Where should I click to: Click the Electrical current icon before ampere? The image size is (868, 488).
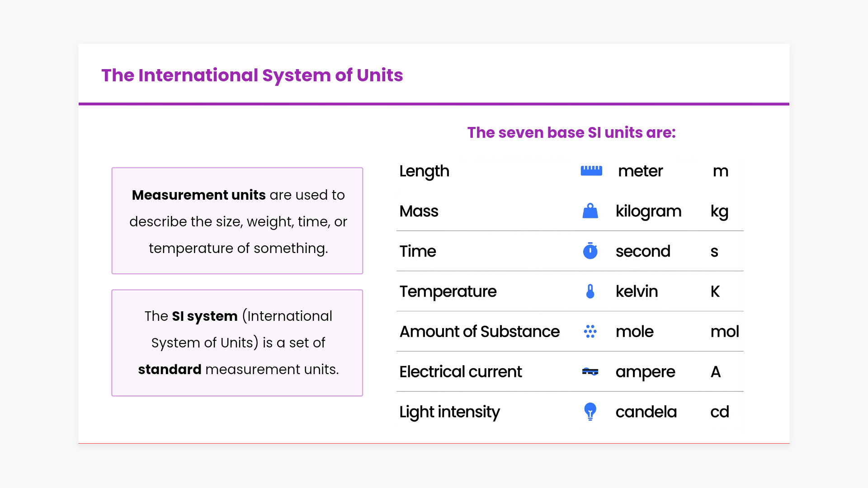pyautogui.click(x=590, y=371)
